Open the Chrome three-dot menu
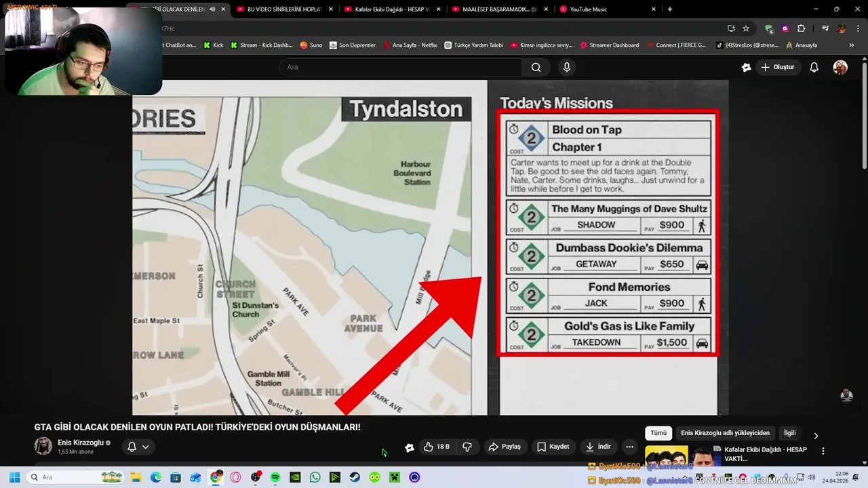The image size is (868, 488). 857,28
